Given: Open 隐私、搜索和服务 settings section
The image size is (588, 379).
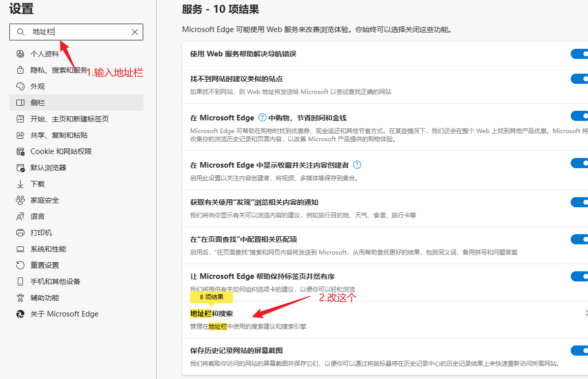Looking at the screenshot, I should 58,70.
